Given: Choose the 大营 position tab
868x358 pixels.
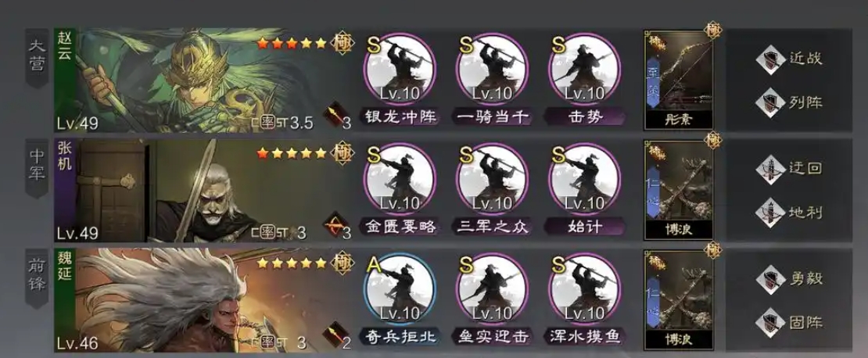Looking at the screenshot, I should coord(37,58).
